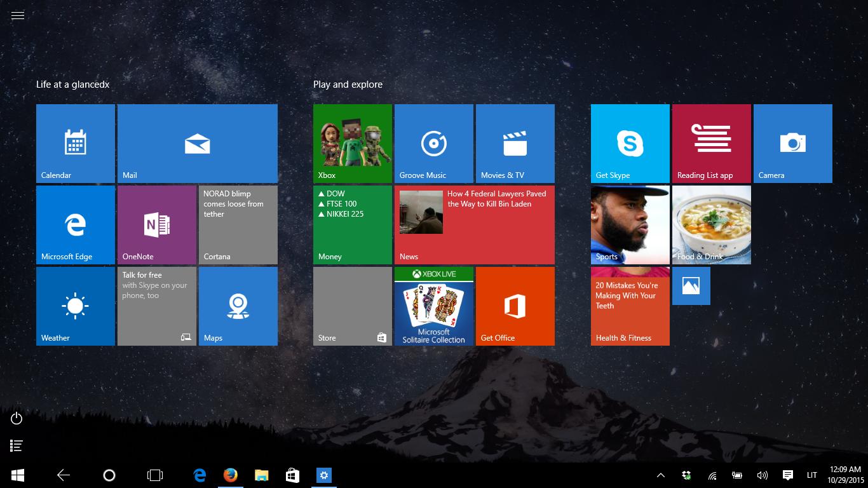Open the Wi-Fi network tray icon

point(712,475)
